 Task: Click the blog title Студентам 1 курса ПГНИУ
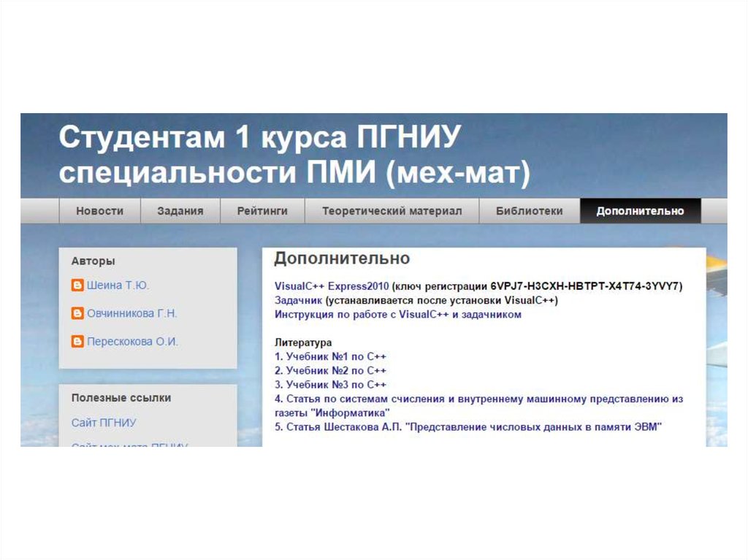pyautogui.click(x=294, y=154)
